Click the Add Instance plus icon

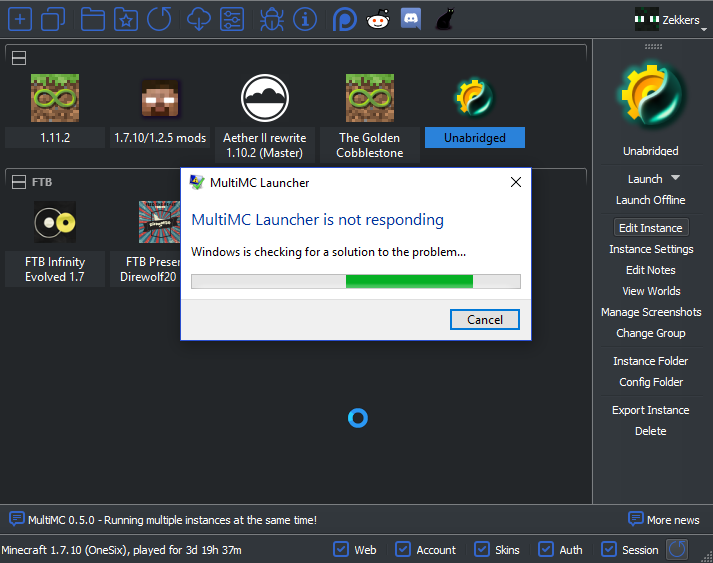click(20, 20)
